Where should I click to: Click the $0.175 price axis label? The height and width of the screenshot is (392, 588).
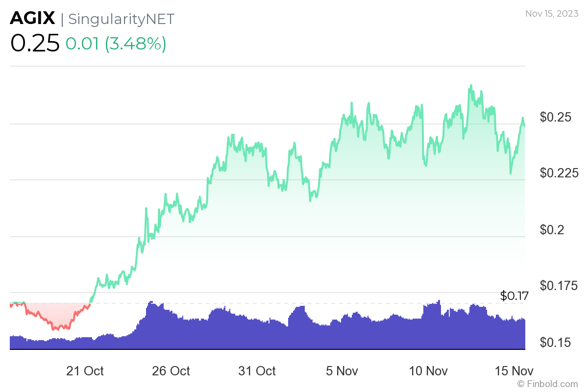click(559, 286)
